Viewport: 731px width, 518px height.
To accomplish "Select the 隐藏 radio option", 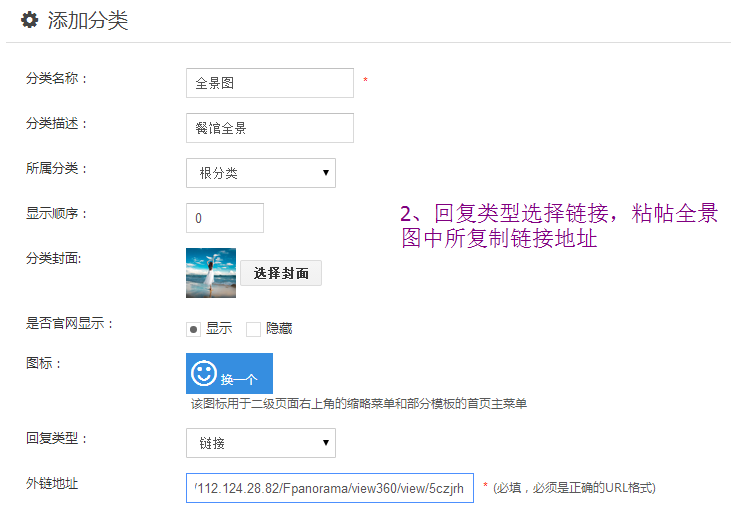I will coord(253,329).
